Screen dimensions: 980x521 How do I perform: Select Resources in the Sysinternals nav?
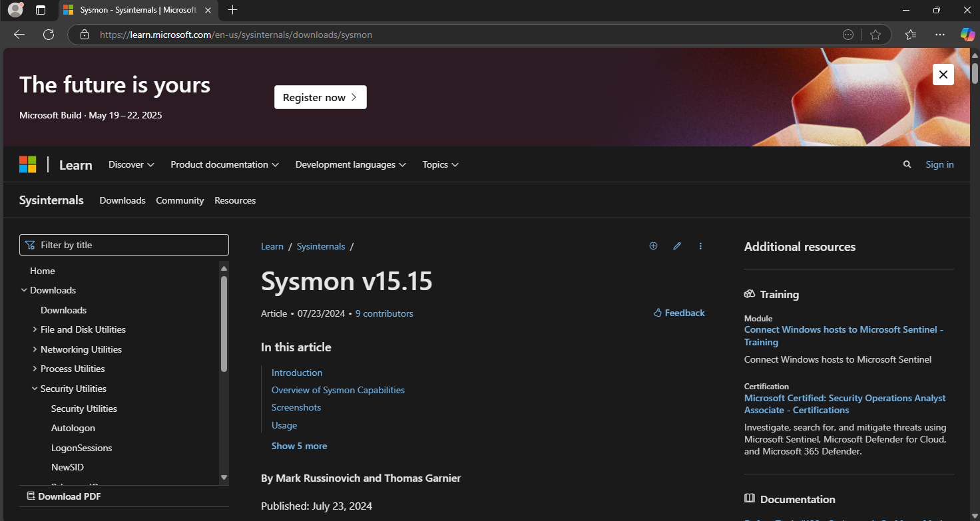pos(235,200)
